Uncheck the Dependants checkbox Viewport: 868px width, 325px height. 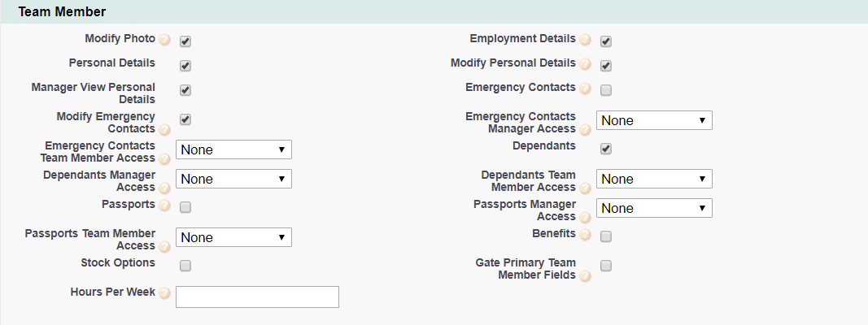coord(606,149)
